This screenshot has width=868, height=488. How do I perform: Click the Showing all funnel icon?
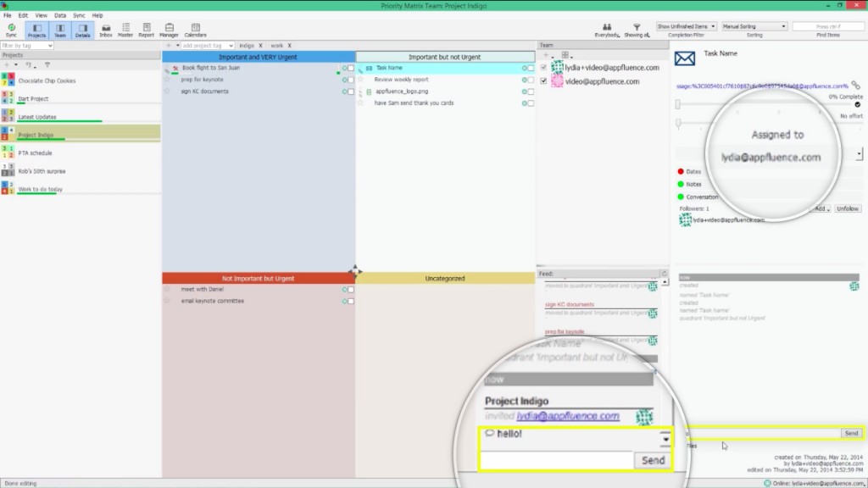pyautogui.click(x=637, y=30)
